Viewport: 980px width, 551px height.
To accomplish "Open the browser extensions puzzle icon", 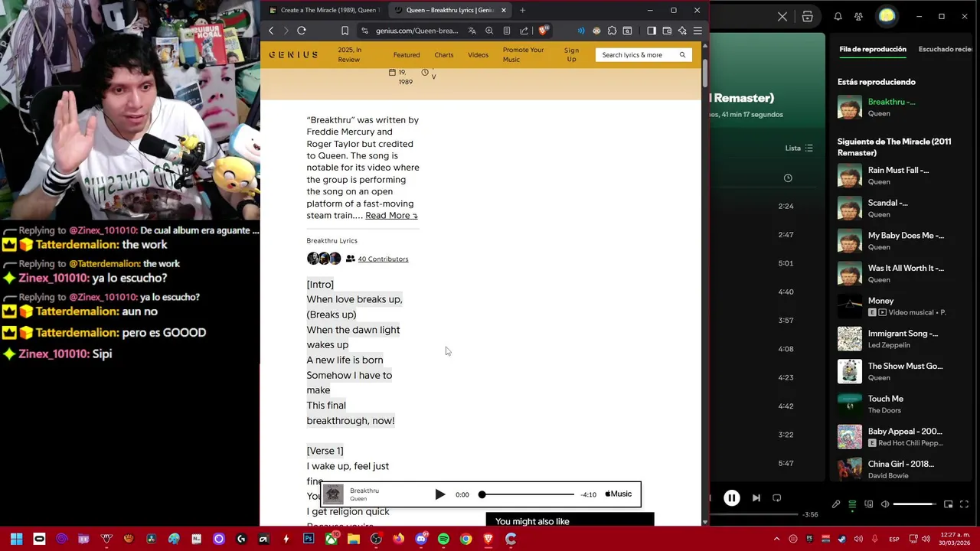I will pyautogui.click(x=612, y=31).
